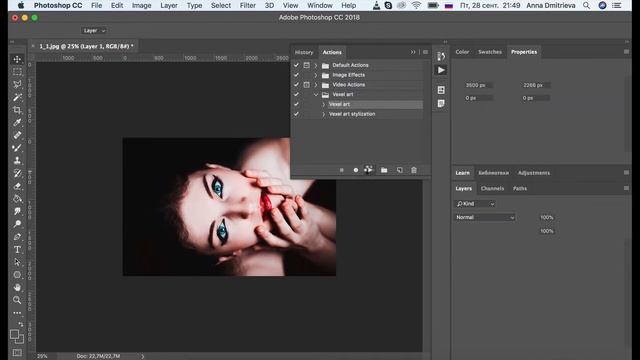Image resolution: width=640 pixels, height=360 pixels.
Task: Select the Dodge tool
Action: point(17,224)
